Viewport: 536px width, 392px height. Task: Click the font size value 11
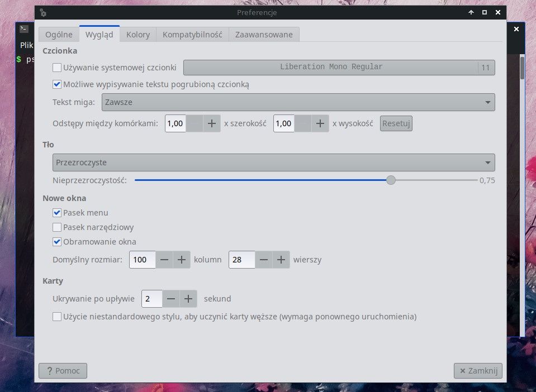[486, 68]
